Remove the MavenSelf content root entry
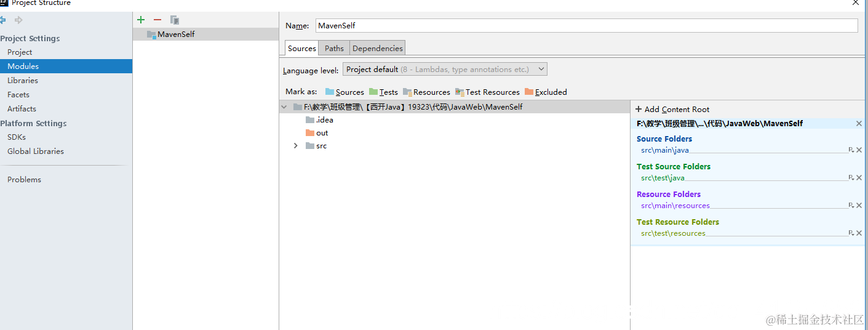The width and height of the screenshot is (868, 330). point(859,124)
